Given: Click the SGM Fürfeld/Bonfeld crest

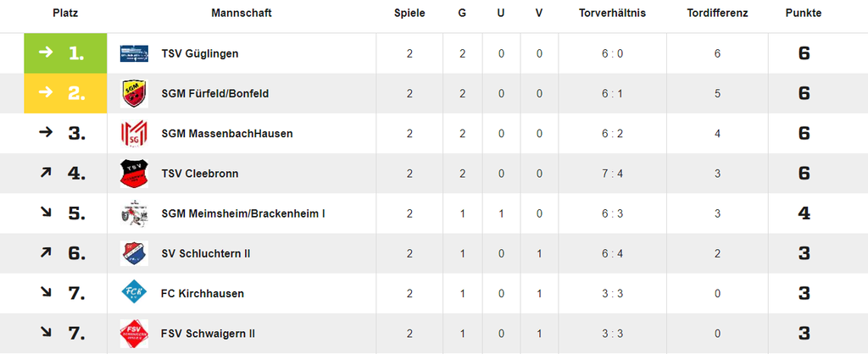Looking at the screenshot, I should pos(134,93).
